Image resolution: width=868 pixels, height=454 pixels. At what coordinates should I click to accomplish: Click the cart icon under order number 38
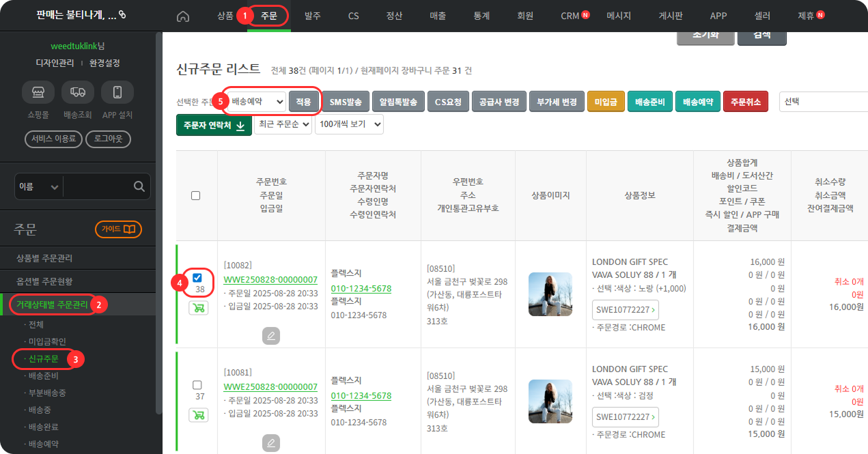tap(199, 307)
